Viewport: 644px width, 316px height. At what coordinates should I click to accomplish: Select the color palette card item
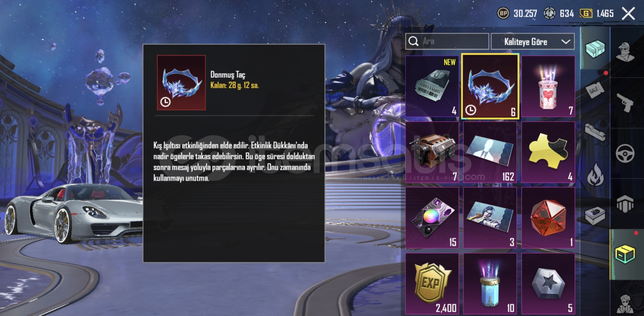pyautogui.click(x=432, y=218)
